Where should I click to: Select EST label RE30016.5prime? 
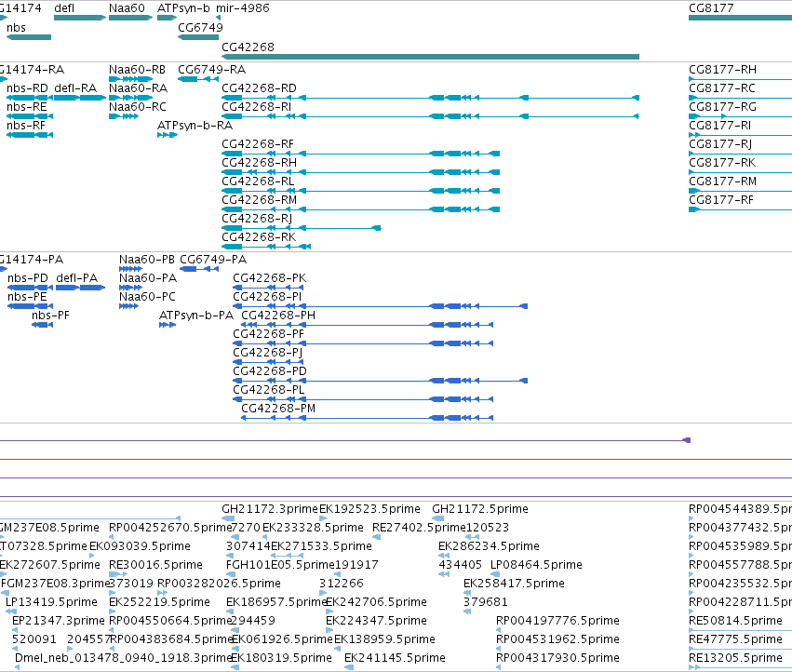(156, 564)
